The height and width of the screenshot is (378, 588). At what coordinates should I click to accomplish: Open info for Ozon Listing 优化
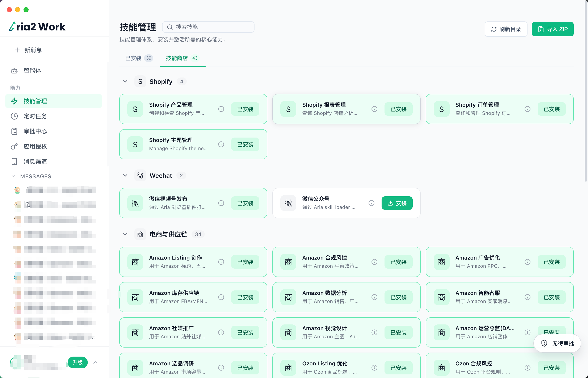(374, 368)
